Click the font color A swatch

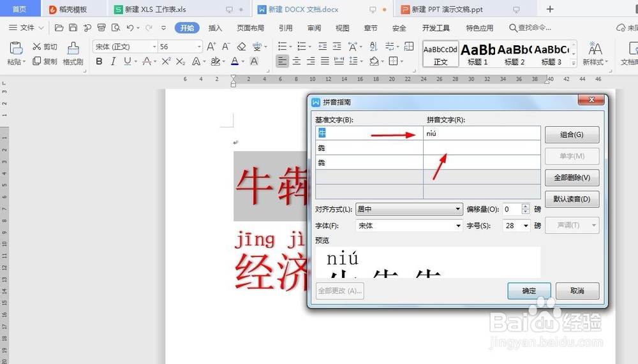[235, 61]
